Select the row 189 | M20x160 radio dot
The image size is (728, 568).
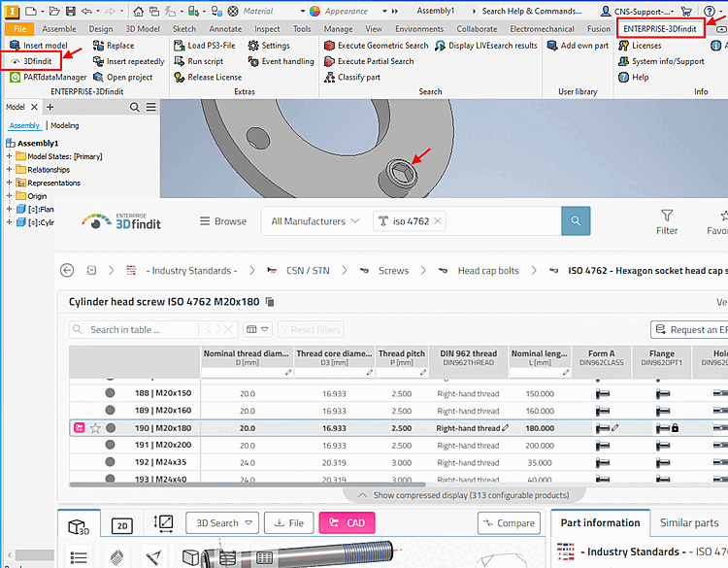110,410
